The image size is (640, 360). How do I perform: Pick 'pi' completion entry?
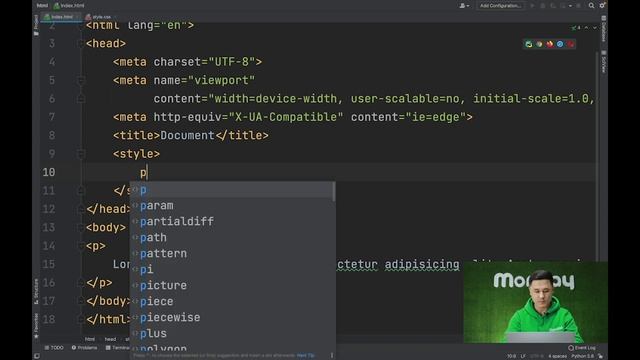tap(232, 269)
